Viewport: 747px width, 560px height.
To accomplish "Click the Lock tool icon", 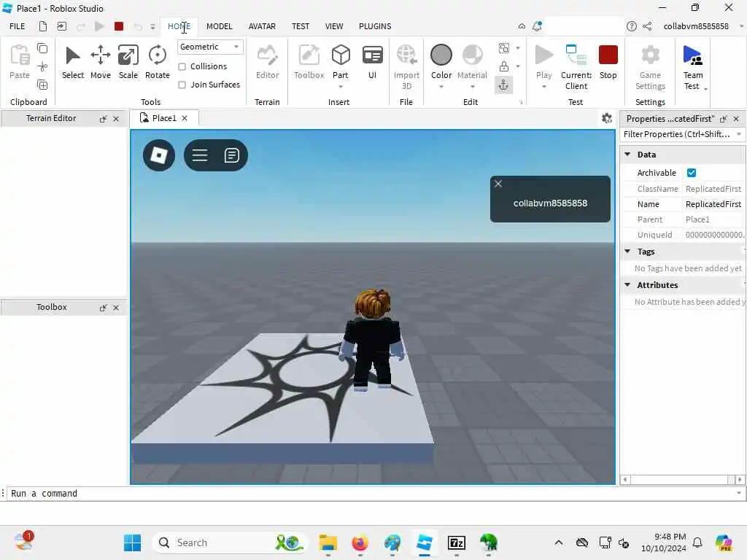I will tap(504, 66).
